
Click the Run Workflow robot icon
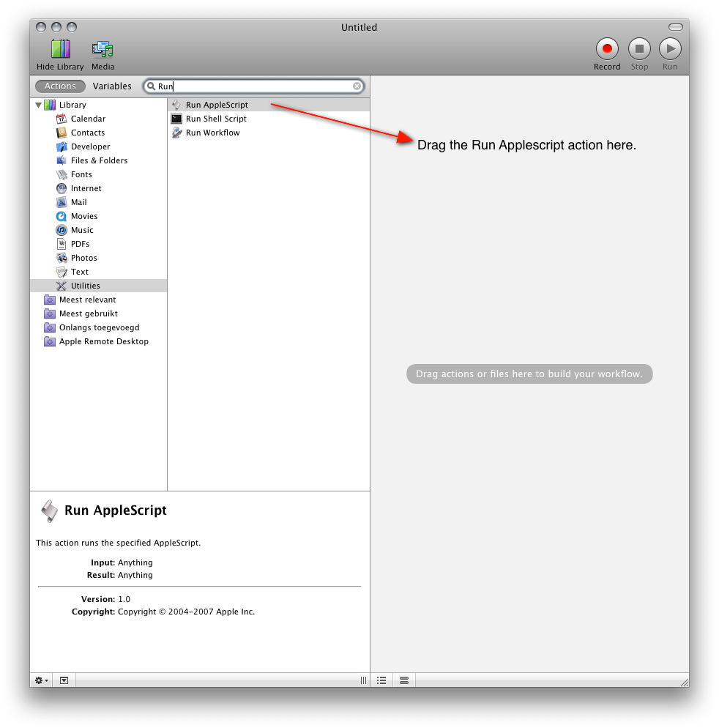click(176, 133)
